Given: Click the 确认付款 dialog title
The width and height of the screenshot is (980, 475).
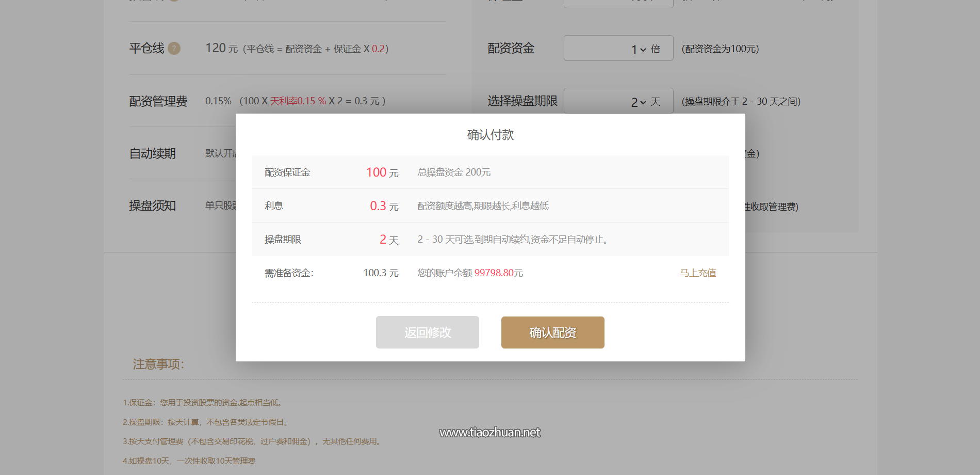Looking at the screenshot, I should pyautogui.click(x=490, y=135).
